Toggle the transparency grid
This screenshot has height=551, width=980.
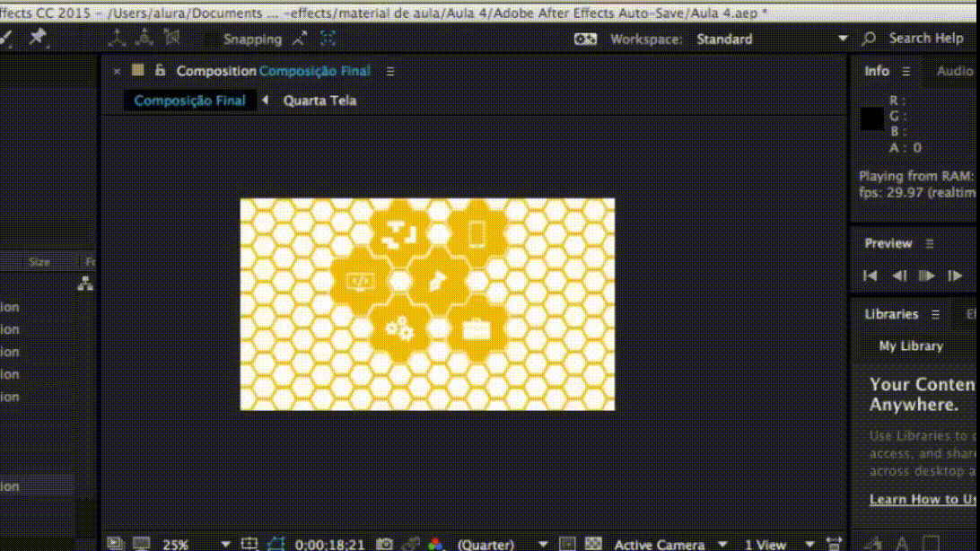[593, 544]
